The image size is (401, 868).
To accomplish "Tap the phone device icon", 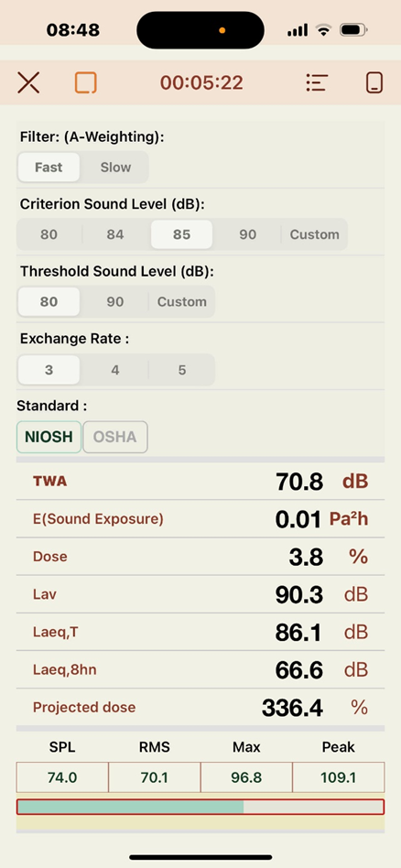I will coord(375,82).
